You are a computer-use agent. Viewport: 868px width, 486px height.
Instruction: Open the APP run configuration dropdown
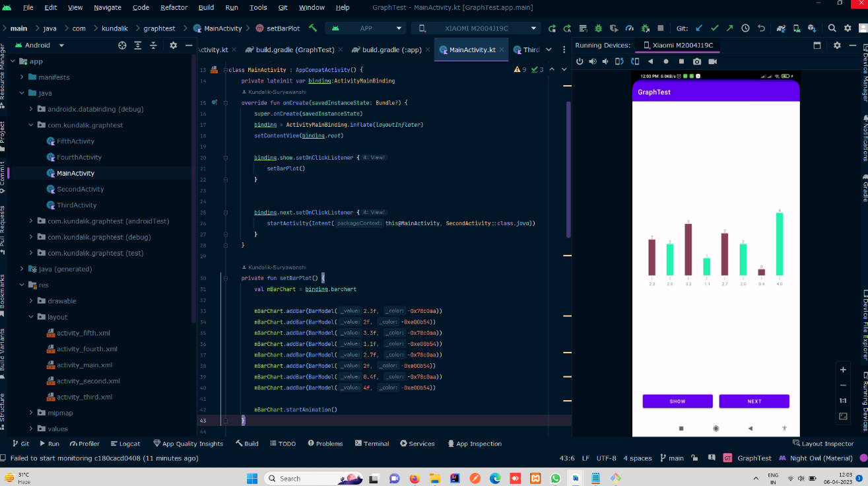pos(366,28)
